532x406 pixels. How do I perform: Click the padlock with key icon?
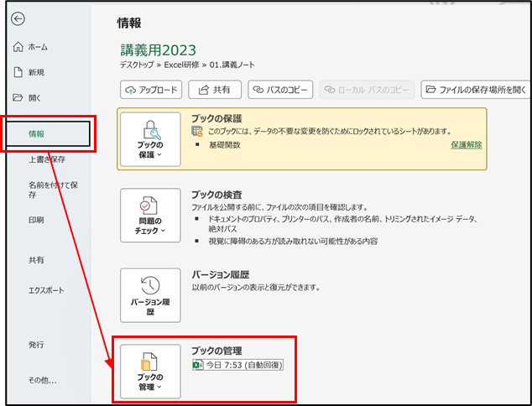click(151, 130)
